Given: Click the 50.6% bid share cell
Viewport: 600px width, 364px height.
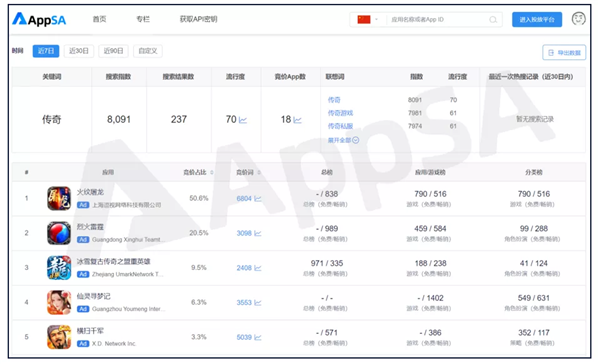Looking at the screenshot, I should tap(199, 198).
